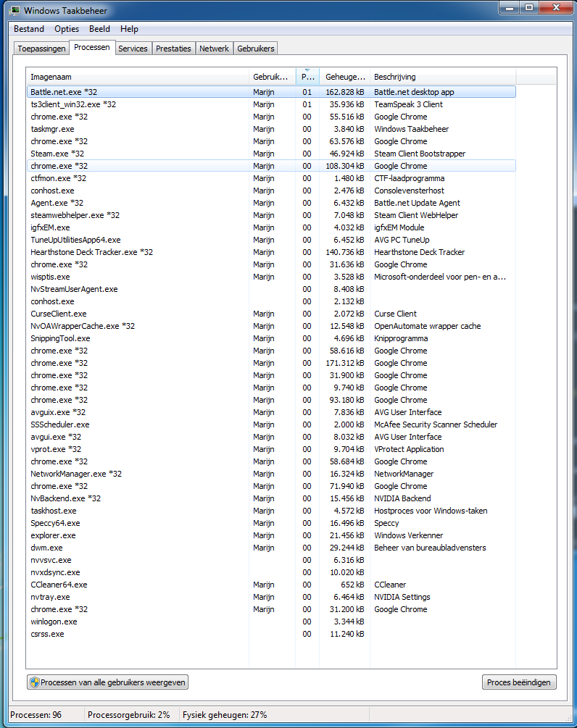The width and height of the screenshot is (577, 728).
Task: Select the Agent.exe *32 process
Action: coord(271,203)
